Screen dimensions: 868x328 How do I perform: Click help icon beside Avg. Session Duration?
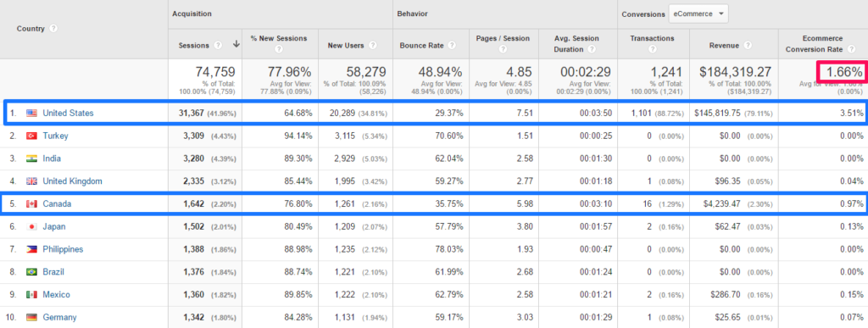click(x=593, y=49)
